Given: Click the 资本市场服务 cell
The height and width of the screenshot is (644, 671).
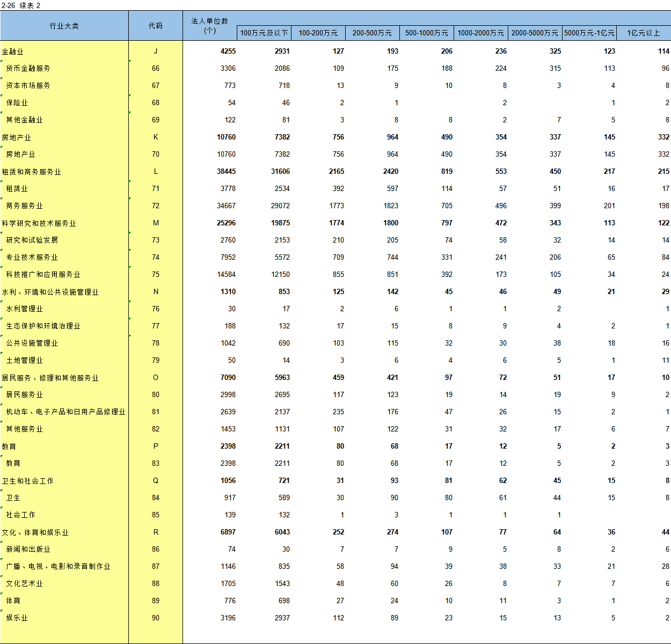Looking at the screenshot, I should pos(28,86).
